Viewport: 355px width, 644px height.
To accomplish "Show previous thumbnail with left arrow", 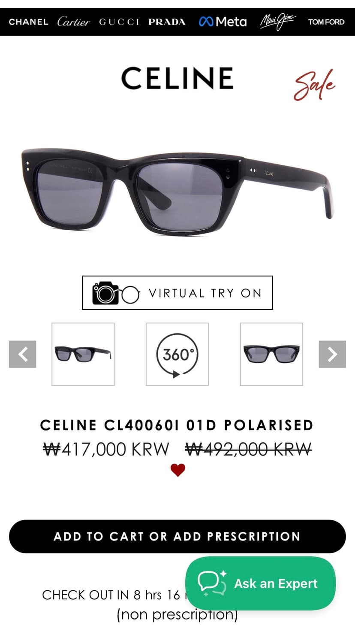I will pos(23,354).
